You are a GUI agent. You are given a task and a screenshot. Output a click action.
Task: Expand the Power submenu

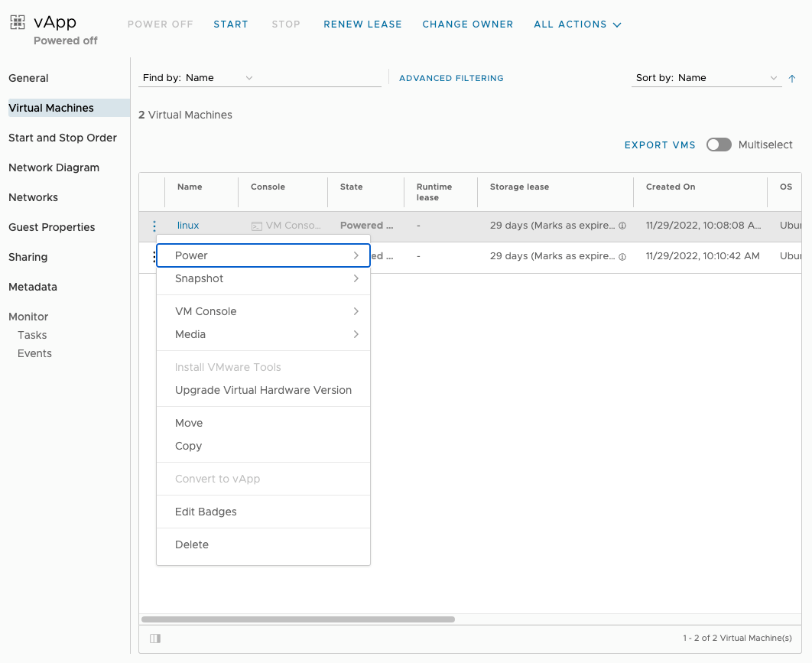click(x=263, y=255)
